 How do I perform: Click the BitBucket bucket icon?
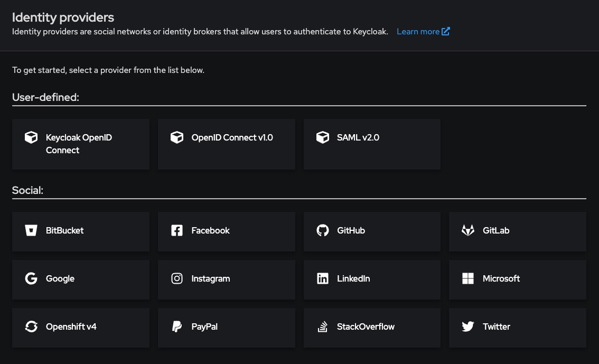tap(31, 230)
